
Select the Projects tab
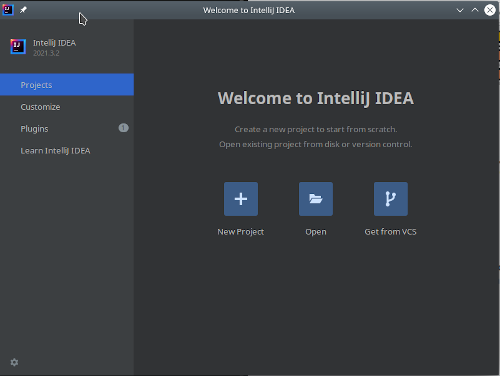(67, 85)
